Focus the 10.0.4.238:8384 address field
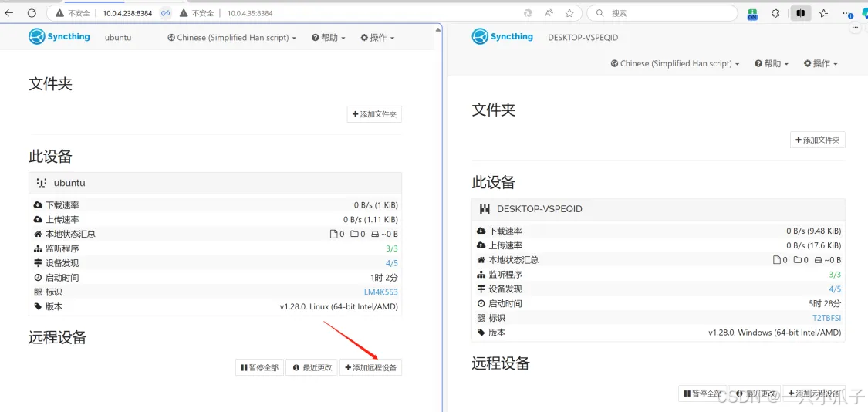 (x=127, y=13)
